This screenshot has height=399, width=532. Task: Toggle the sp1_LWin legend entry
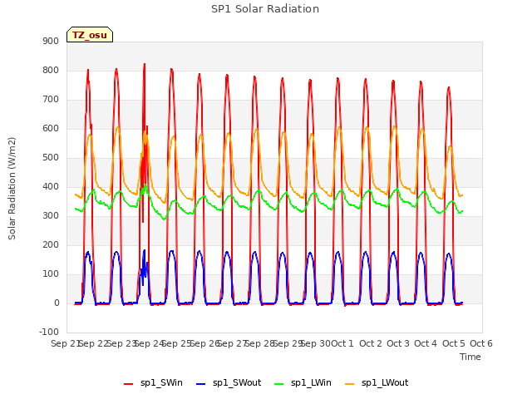303,383
